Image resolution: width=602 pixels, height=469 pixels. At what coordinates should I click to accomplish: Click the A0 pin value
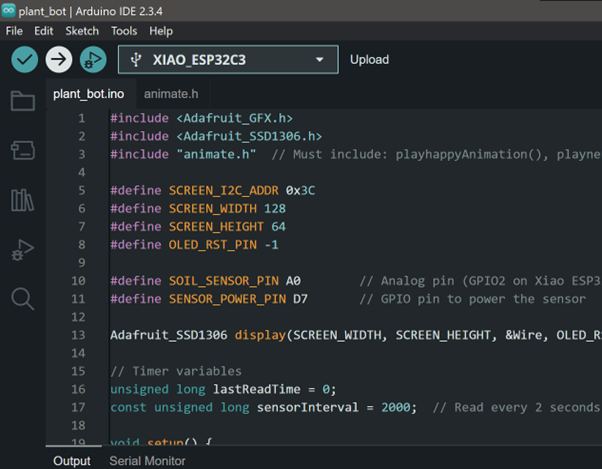(x=293, y=281)
